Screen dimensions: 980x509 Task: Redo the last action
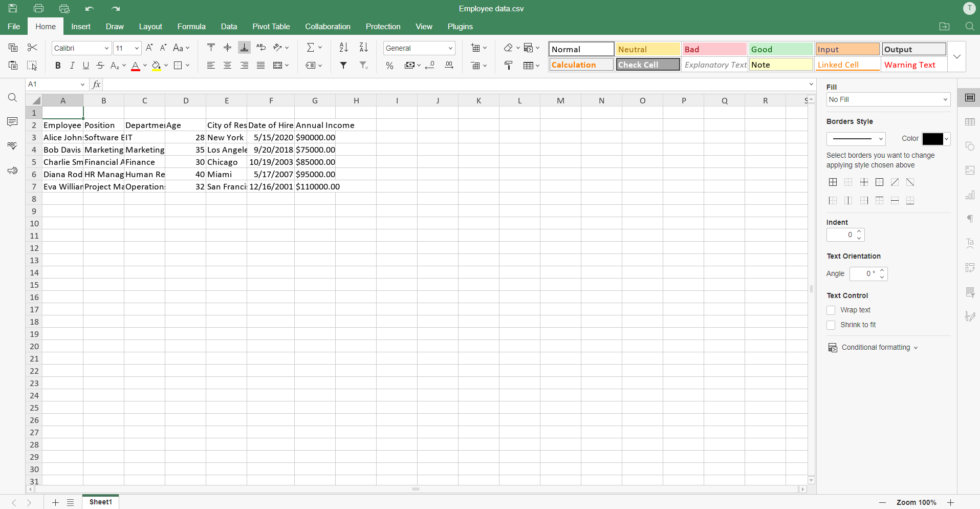click(x=116, y=8)
